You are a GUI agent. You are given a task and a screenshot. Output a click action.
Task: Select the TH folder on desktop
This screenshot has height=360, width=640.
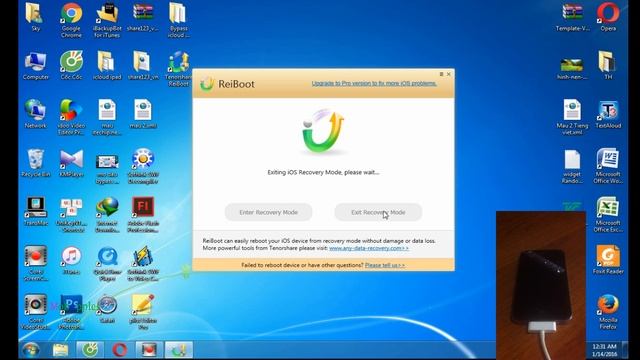[608, 65]
